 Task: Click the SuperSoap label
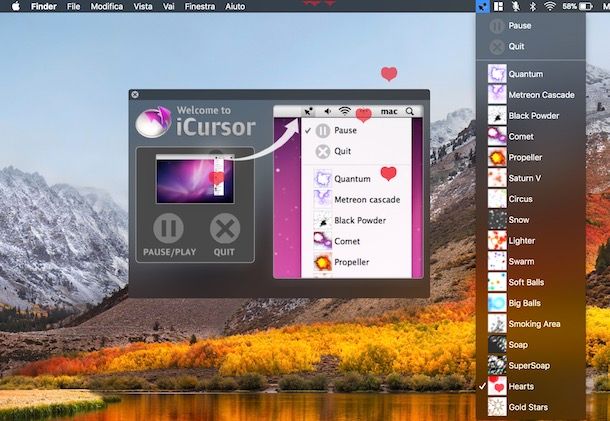coord(529,365)
